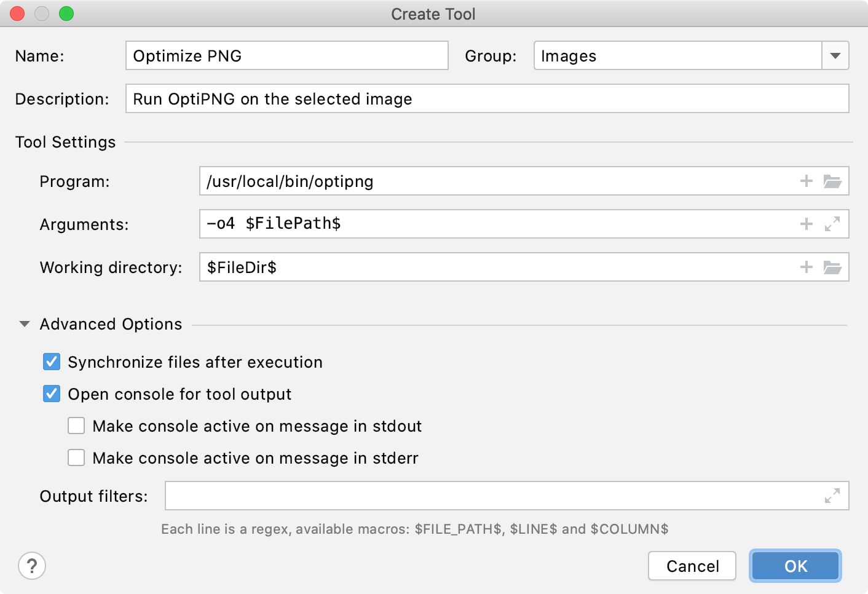
Task: Enable Make console active on stdout
Action: [x=76, y=426]
